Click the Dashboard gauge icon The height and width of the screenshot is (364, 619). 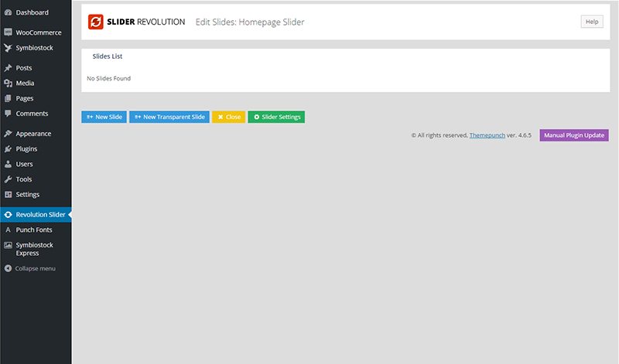[x=8, y=12]
